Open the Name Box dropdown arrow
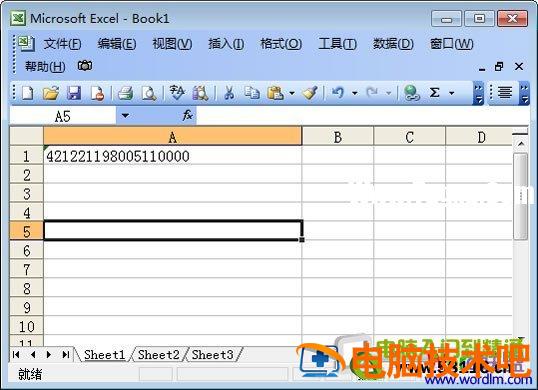This screenshot has width=538, height=390. (126, 116)
